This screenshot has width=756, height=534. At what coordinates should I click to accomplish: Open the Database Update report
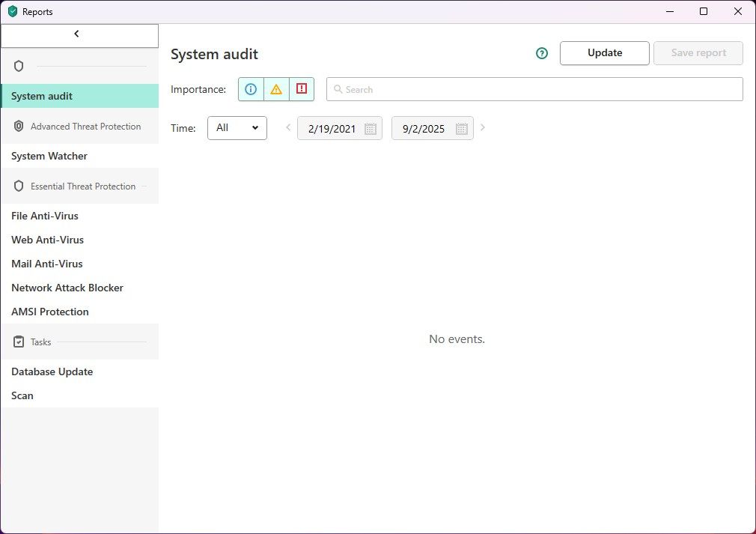[79, 371]
